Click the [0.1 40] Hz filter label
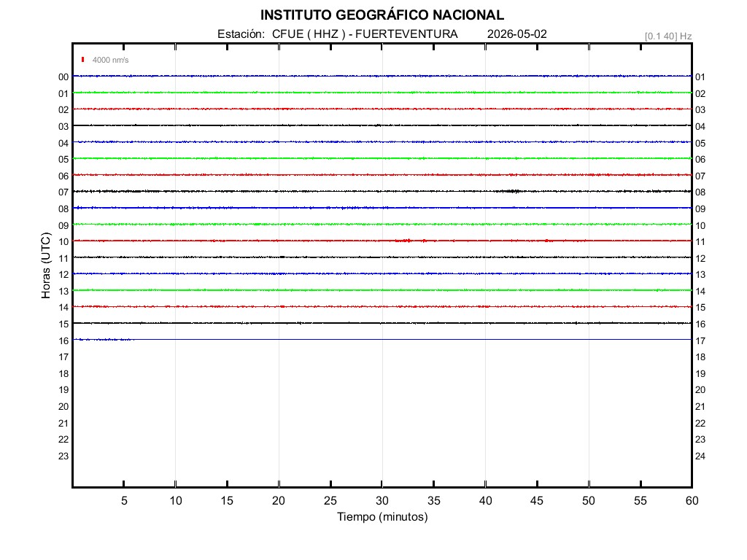 click(668, 36)
